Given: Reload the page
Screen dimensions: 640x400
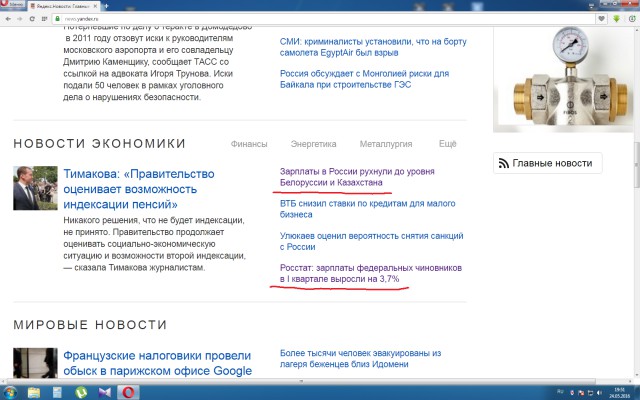Looking at the screenshot, I should [32, 19].
